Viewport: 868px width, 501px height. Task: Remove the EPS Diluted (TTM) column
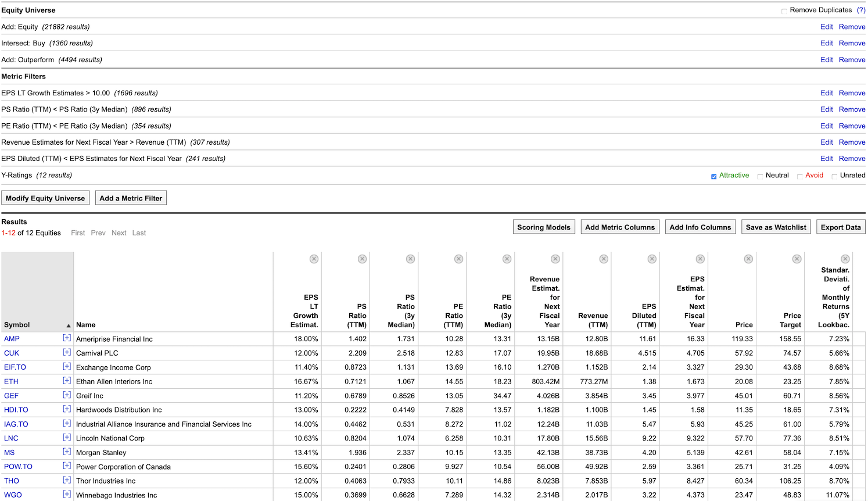(x=652, y=259)
